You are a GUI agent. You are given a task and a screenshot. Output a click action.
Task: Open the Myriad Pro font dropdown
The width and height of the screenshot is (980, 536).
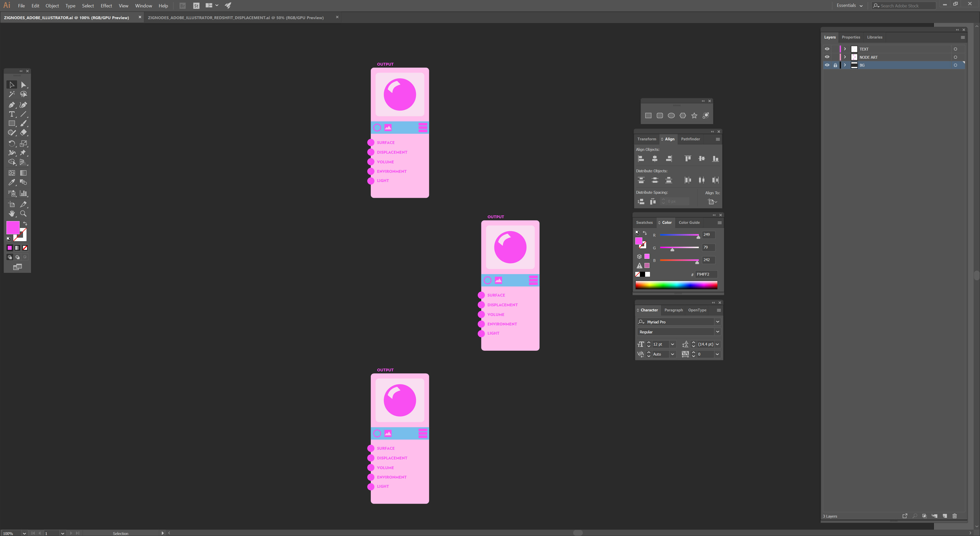click(x=717, y=322)
